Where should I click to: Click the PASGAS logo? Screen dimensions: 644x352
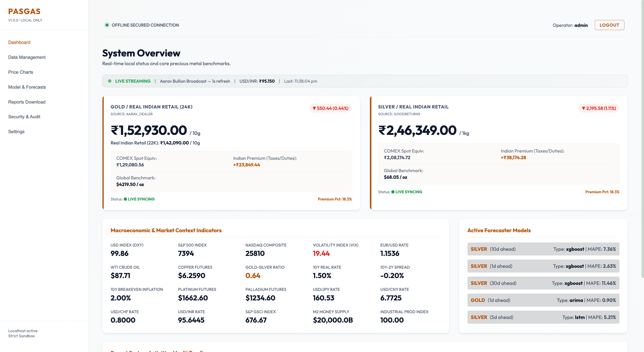(24, 11)
